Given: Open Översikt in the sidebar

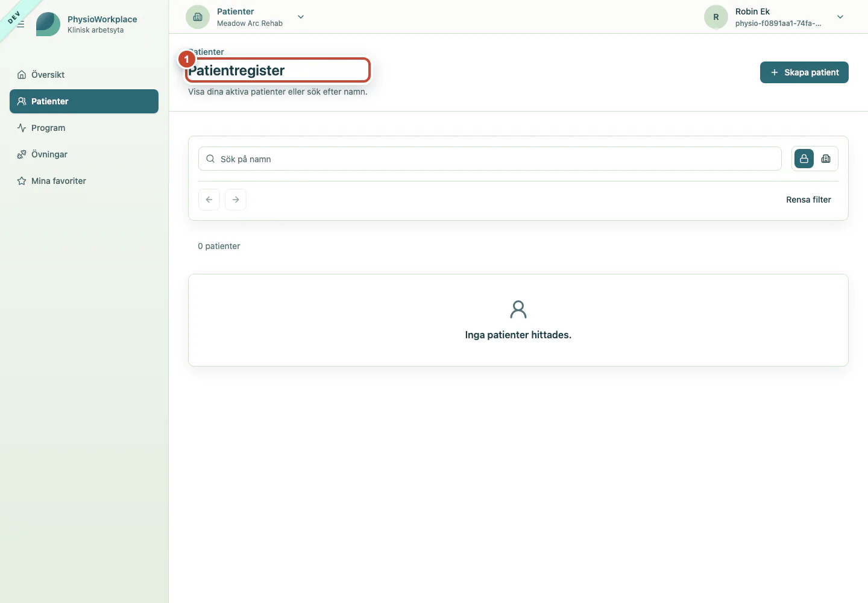Looking at the screenshot, I should (x=84, y=75).
